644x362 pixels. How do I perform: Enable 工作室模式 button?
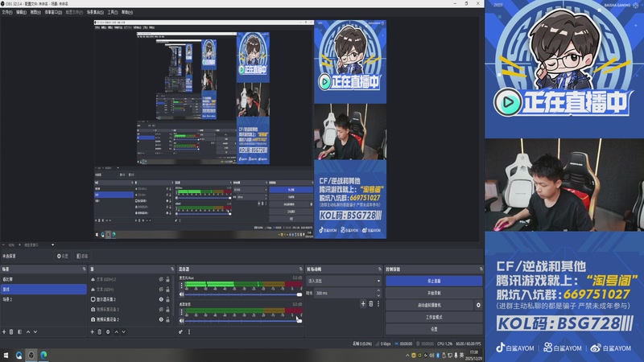434,317
